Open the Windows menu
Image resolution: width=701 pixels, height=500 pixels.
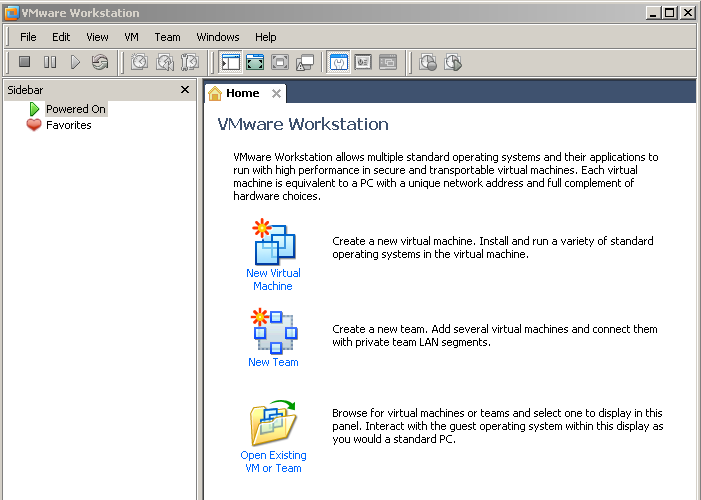tap(217, 37)
